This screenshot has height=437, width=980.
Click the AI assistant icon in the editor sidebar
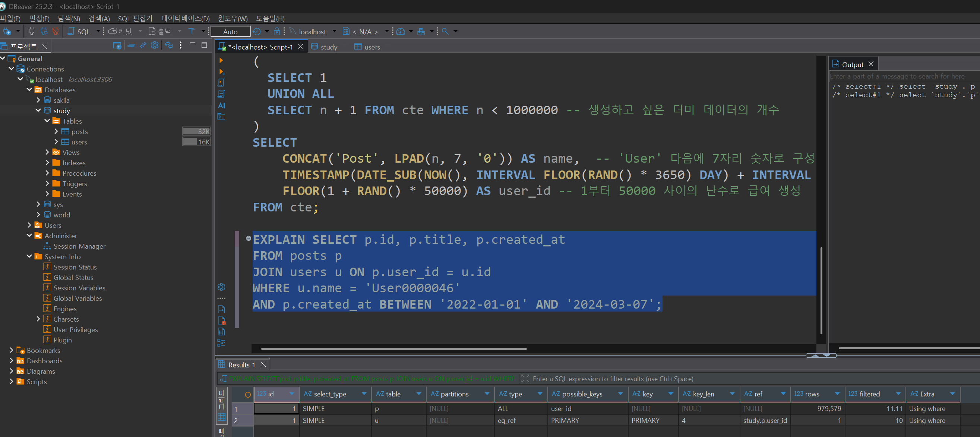[221, 105]
